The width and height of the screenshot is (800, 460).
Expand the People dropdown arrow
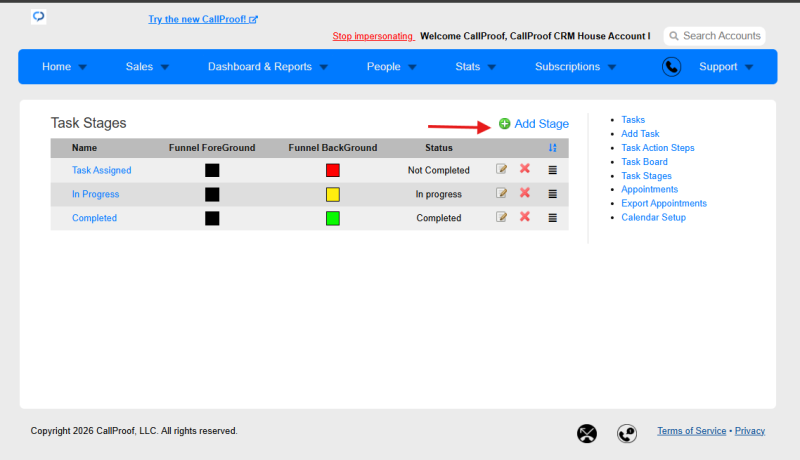(x=412, y=67)
